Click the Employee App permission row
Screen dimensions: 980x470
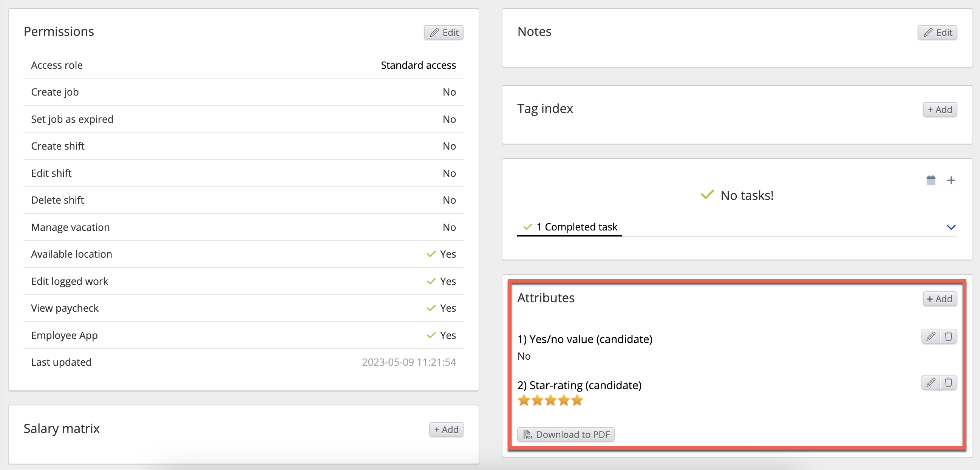243,335
